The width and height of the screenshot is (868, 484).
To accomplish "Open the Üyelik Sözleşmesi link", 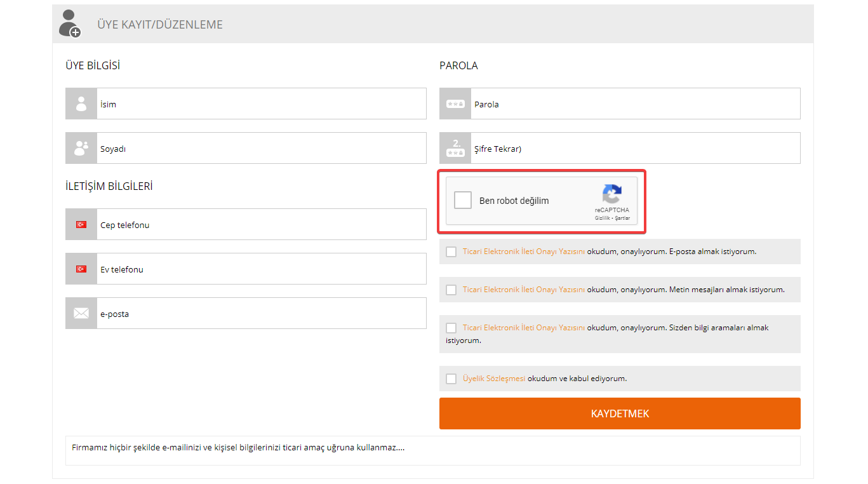I will click(494, 379).
